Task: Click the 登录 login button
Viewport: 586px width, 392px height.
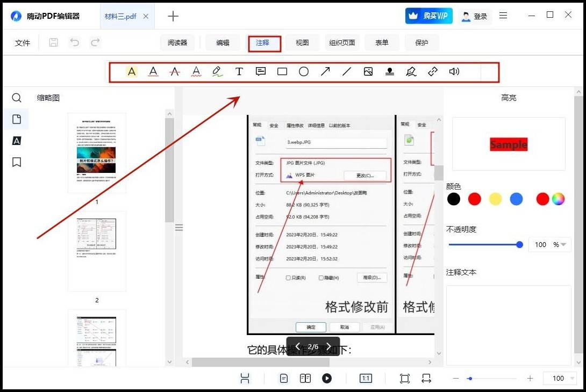Action: click(x=475, y=16)
